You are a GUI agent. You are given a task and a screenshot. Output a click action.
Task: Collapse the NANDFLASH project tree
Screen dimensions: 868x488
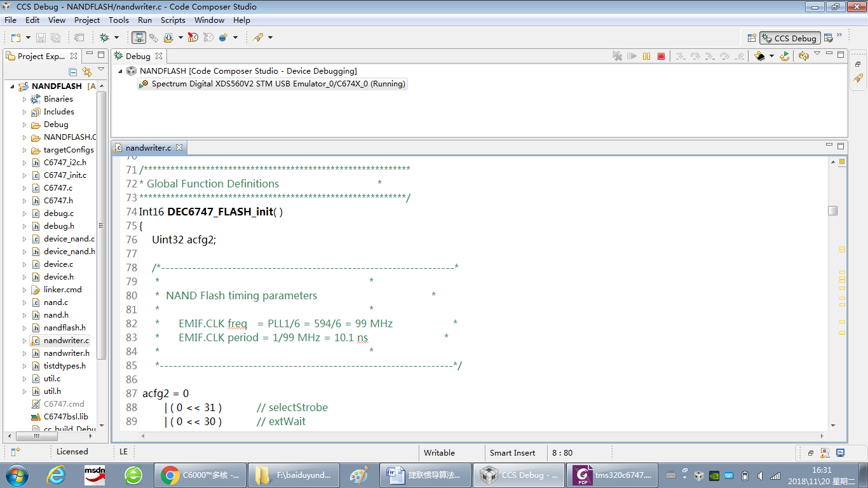click(x=13, y=86)
